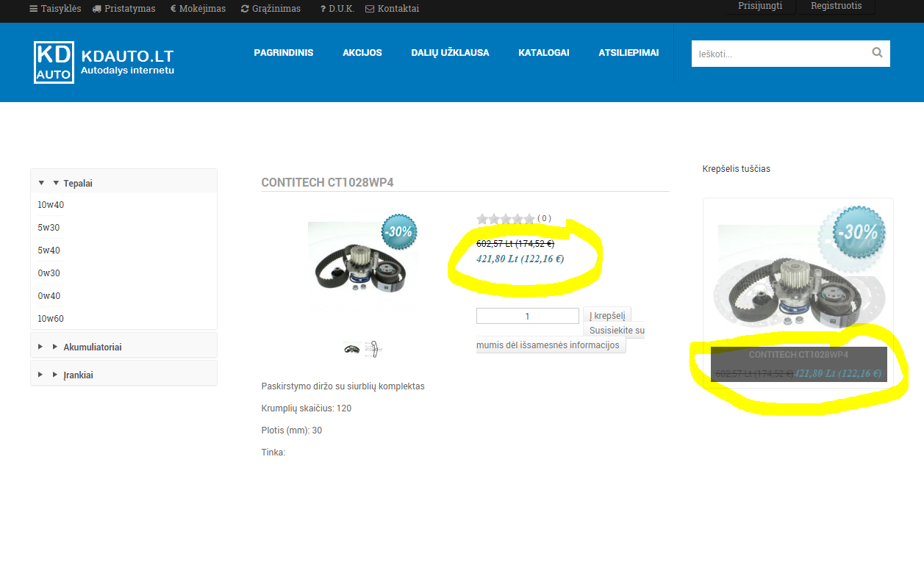Select the 10w60 oil subcategory
The image size is (924, 562).
[51, 319]
